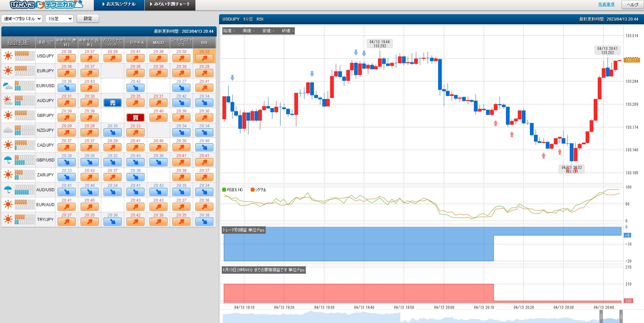644x323 pixels.
Task: Select ZAR/JPY Ichimoku down-arrow signal
Action: [x=135, y=177]
